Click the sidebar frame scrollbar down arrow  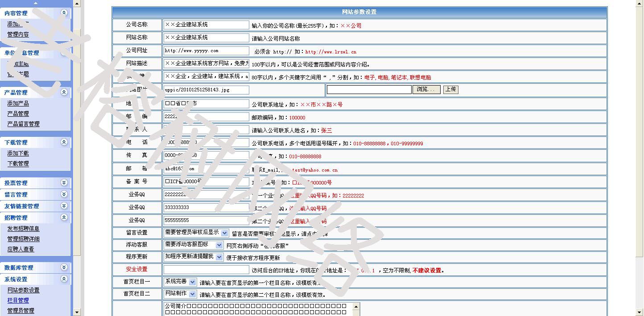(x=77, y=312)
